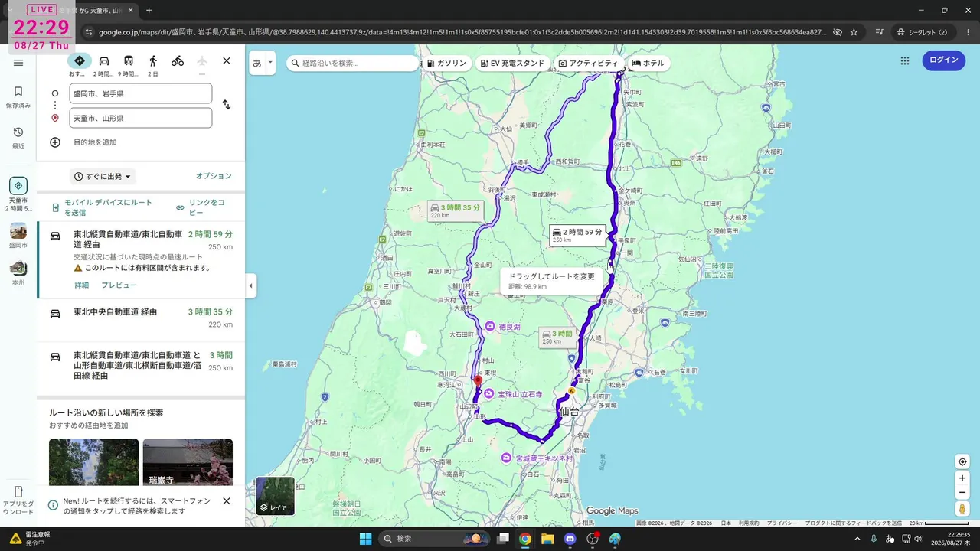Edit the origin field 盛岡市、岩手県
Image resolution: width=980 pixels, height=551 pixels.
(x=141, y=93)
